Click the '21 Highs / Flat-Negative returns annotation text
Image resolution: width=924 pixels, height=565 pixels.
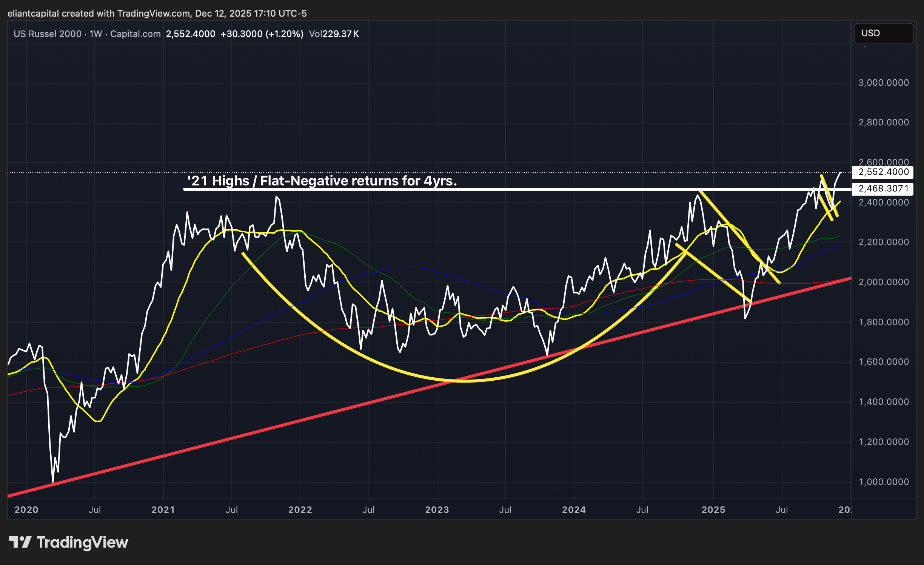(322, 181)
